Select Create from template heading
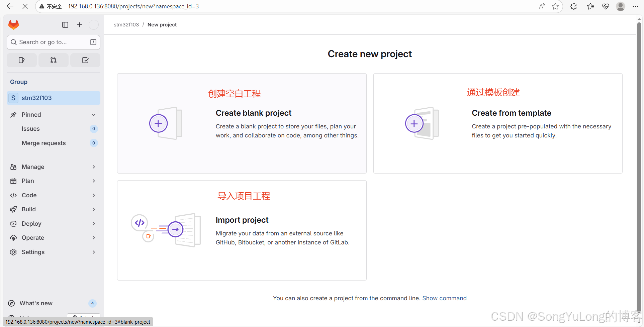Image resolution: width=644 pixels, height=327 pixels. (x=512, y=113)
